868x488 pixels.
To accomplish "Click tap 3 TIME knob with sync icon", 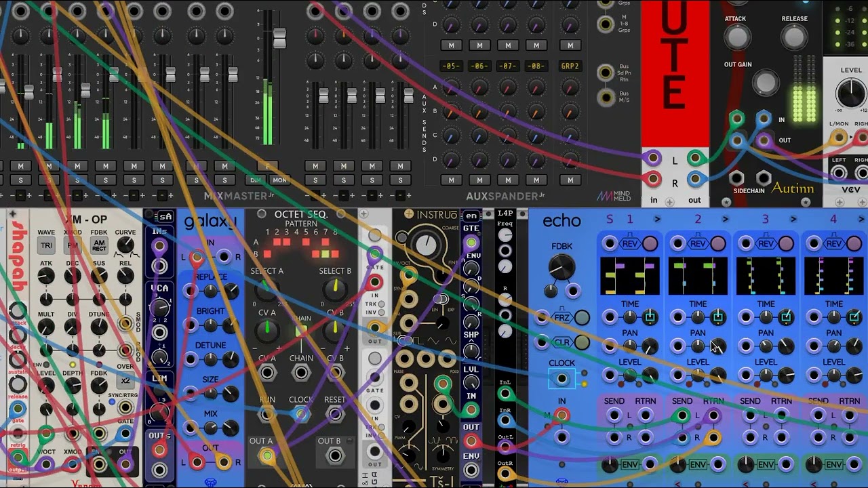I will 785,317.
